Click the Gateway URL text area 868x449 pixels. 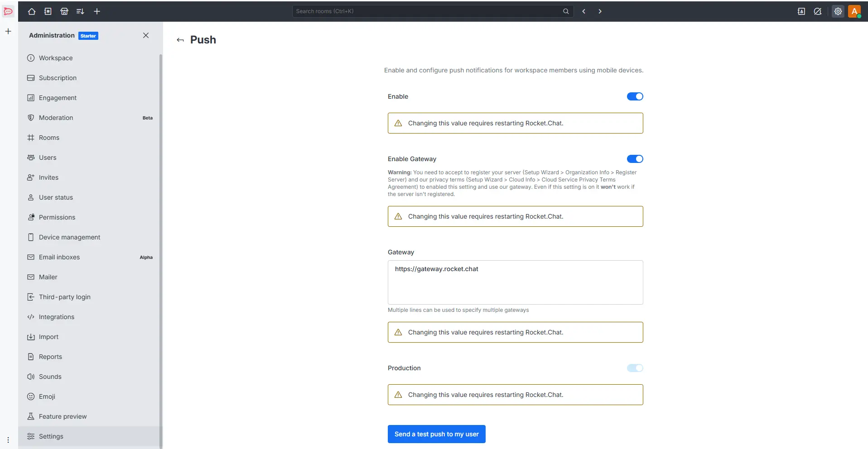(x=515, y=282)
